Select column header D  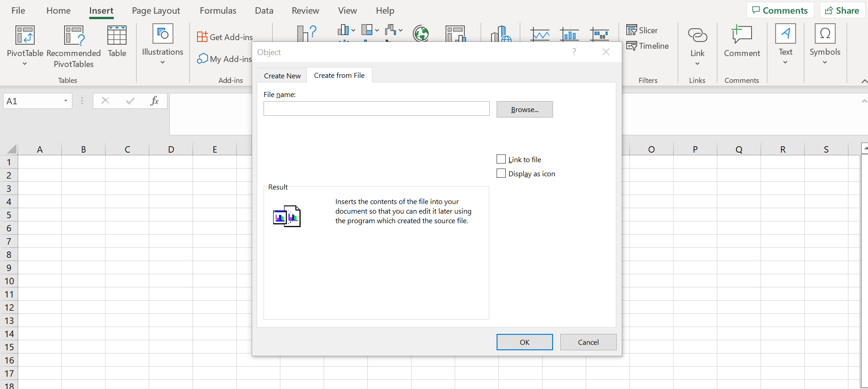pos(171,149)
